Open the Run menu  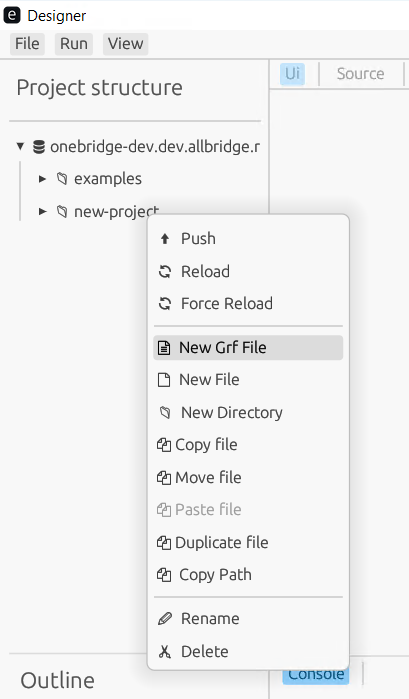74,44
